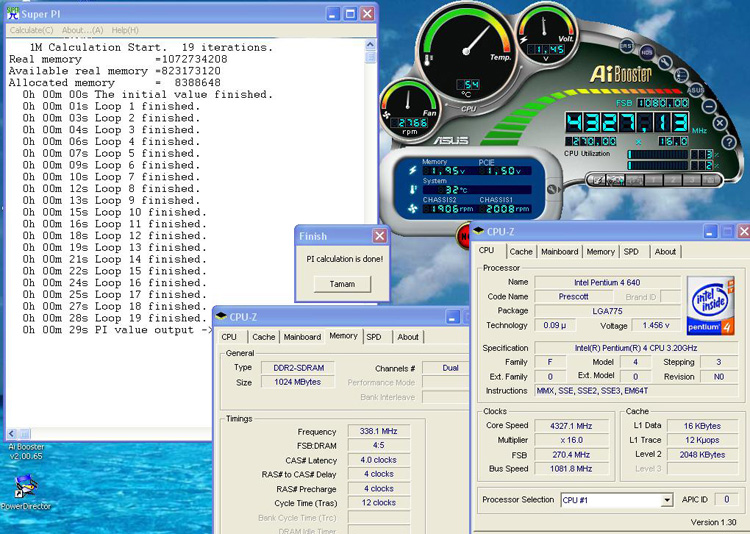The image size is (750, 534).
Task: Click Level 2 cache value 2048 KBytes
Action: click(x=702, y=455)
